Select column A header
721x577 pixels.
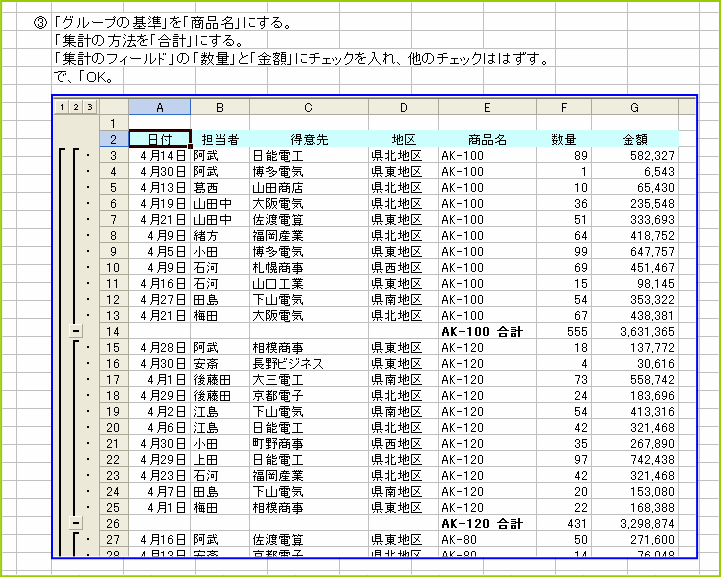click(x=160, y=107)
